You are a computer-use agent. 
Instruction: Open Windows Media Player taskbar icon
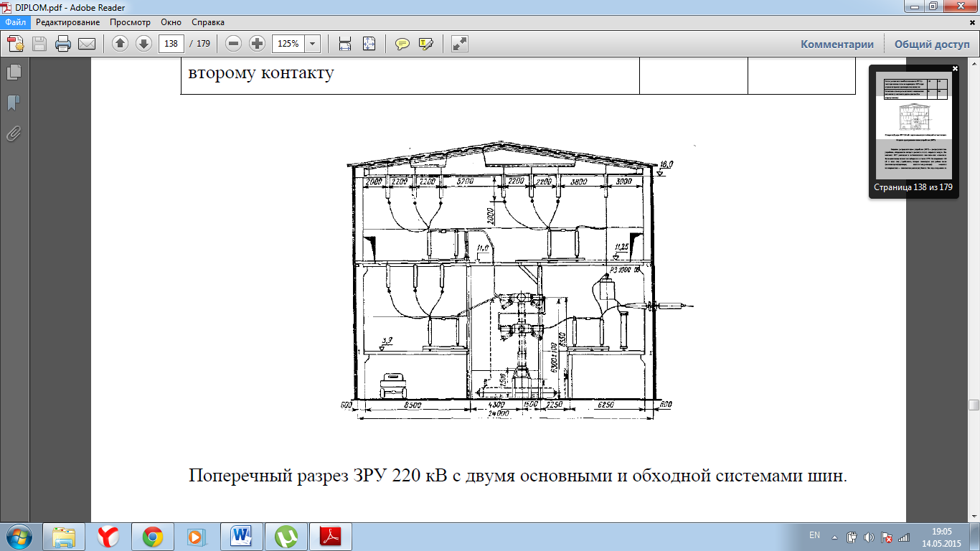pyautogui.click(x=197, y=537)
